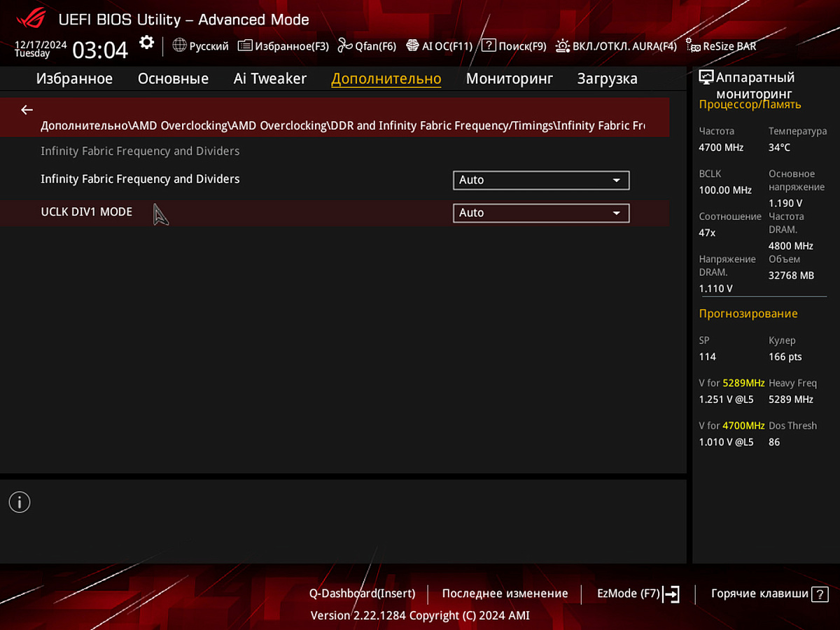
Task: Show Последнее изменение list
Action: (505, 594)
